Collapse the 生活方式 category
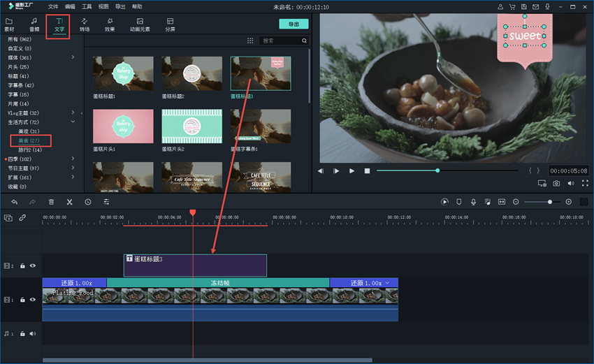This screenshot has height=364, width=594. [73, 122]
